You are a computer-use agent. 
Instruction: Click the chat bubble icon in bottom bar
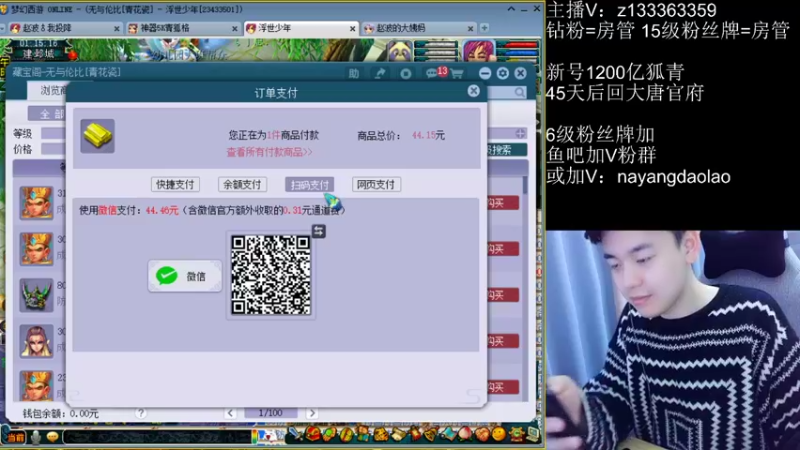click(x=53, y=437)
